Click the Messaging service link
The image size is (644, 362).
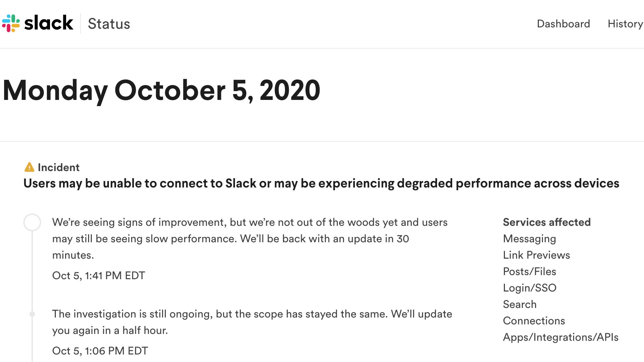coord(529,238)
